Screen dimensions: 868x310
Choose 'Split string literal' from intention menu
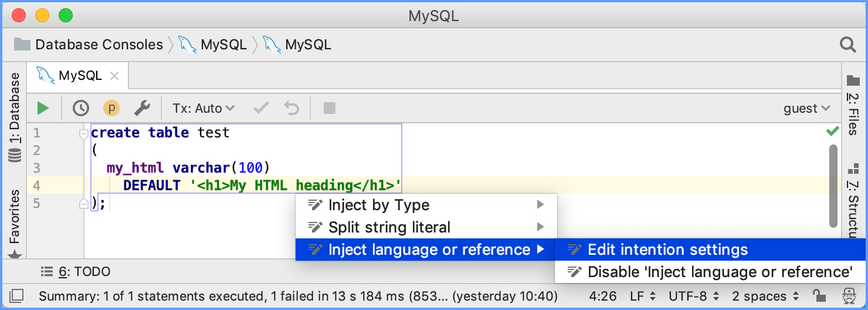click(389, 227)
